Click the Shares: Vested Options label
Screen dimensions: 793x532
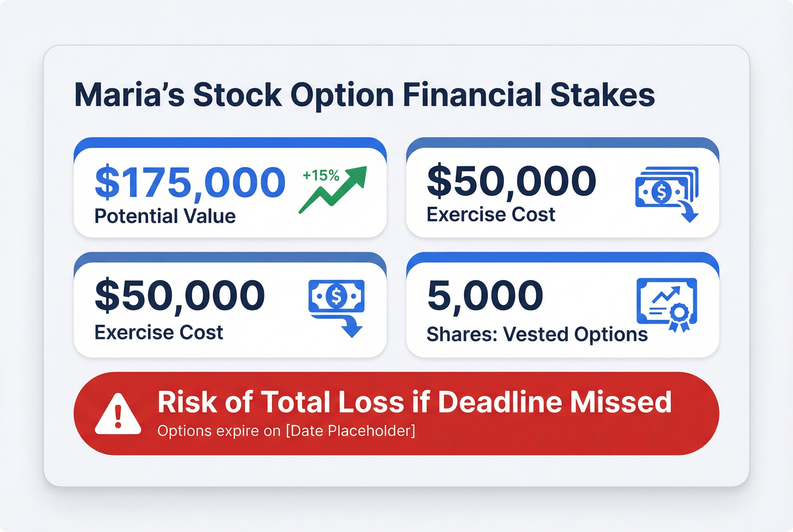pyautogui.click(x=537, y=334)
